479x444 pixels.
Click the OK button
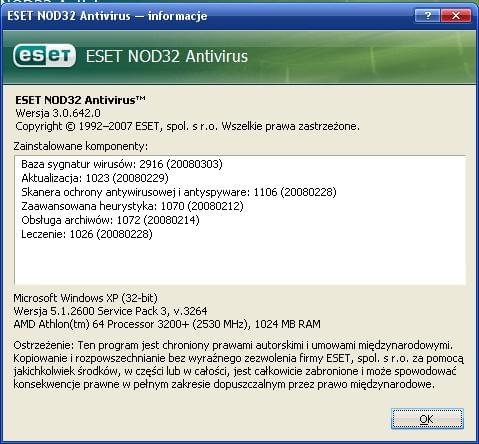427,419
